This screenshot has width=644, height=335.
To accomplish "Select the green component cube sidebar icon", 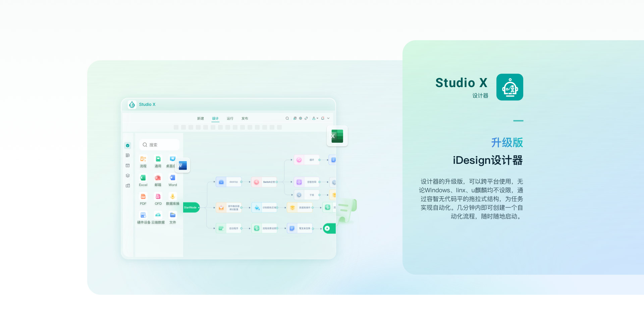I will pos(127,145).
